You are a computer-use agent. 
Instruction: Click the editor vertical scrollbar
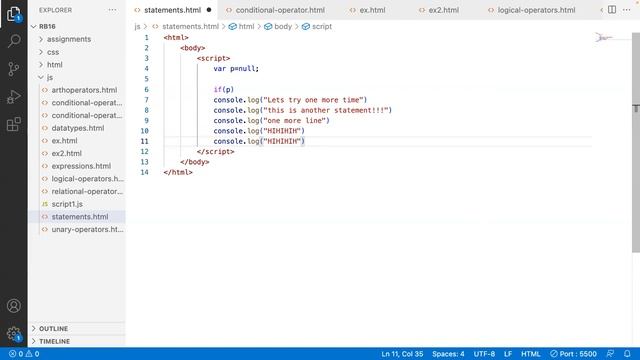(636, 143)
